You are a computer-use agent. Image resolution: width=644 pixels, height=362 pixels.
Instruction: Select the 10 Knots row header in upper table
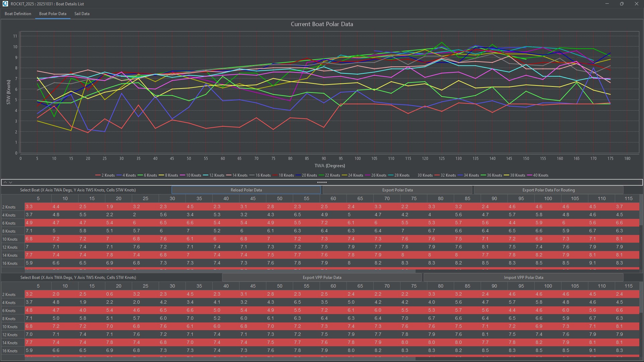point(10,239)
